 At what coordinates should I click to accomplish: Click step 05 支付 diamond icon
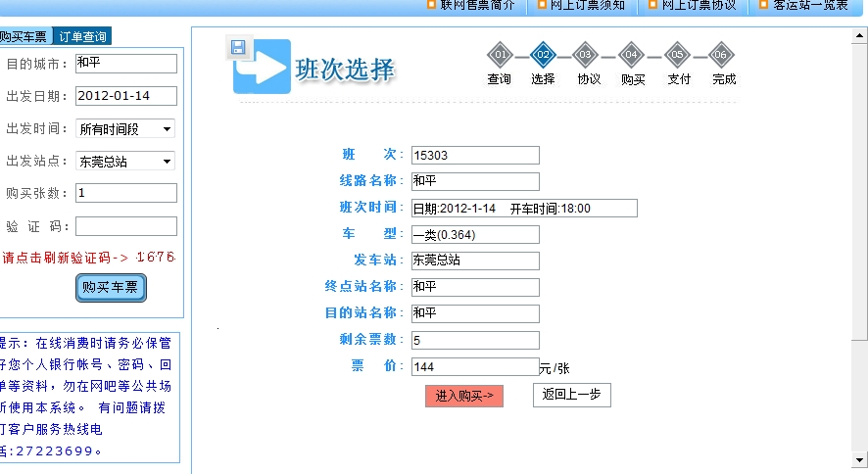point(677,55)
